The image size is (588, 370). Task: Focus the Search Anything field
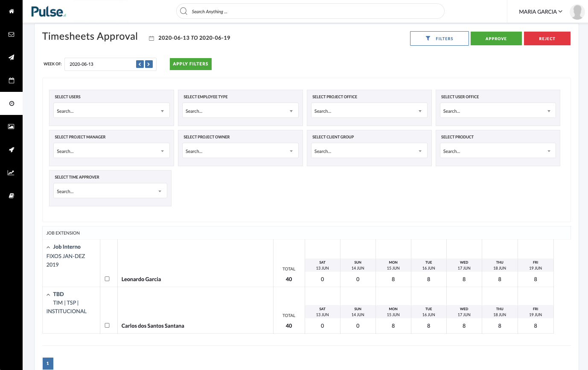(x=310, y=12)
